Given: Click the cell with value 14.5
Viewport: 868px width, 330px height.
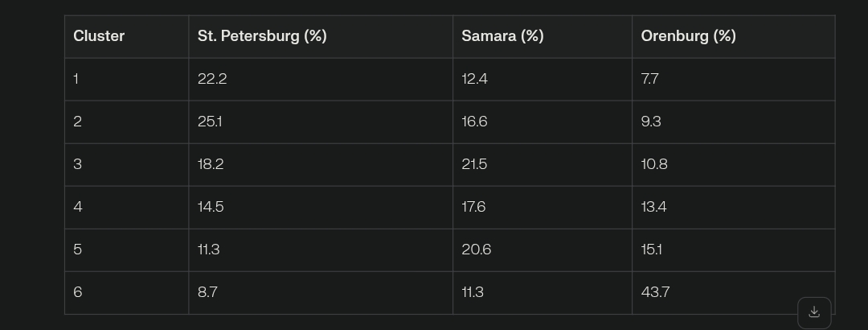Looking at the screenshot, I should [x=321, y=208].
